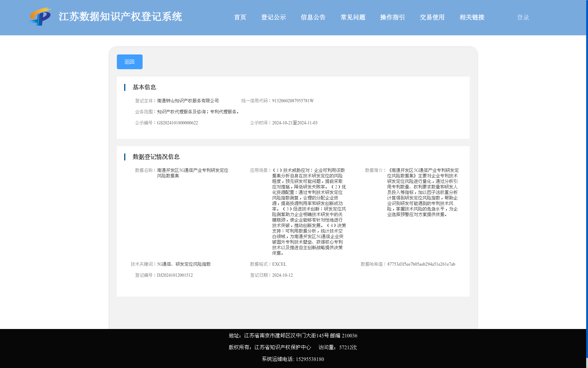Viewport: 588px width, 368px height.
Task: Click the 数据简介 description paragraph
Action: tap(423, 192)
